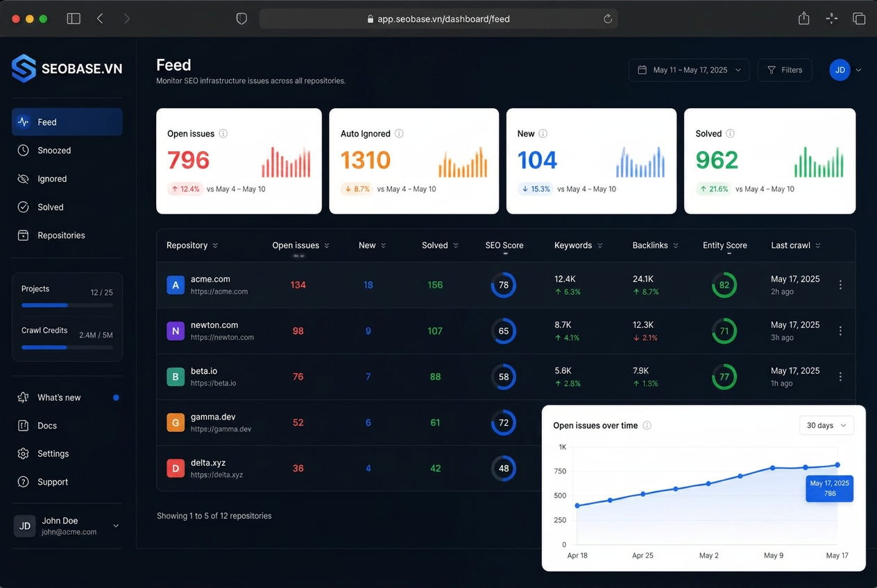Click the Filters button
Image resolution: width=877 pixels, height=588 pixels.
click(785, 70)
